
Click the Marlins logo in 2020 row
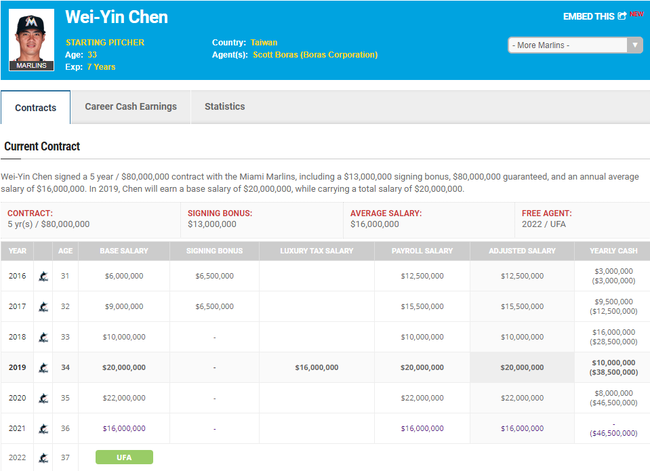click(44, 398)
